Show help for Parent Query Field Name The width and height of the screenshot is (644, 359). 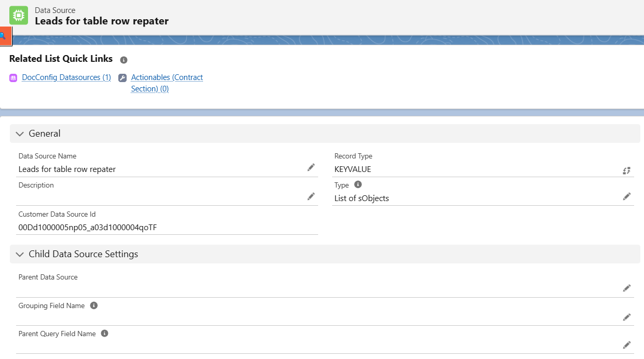(x=104, y=334)
